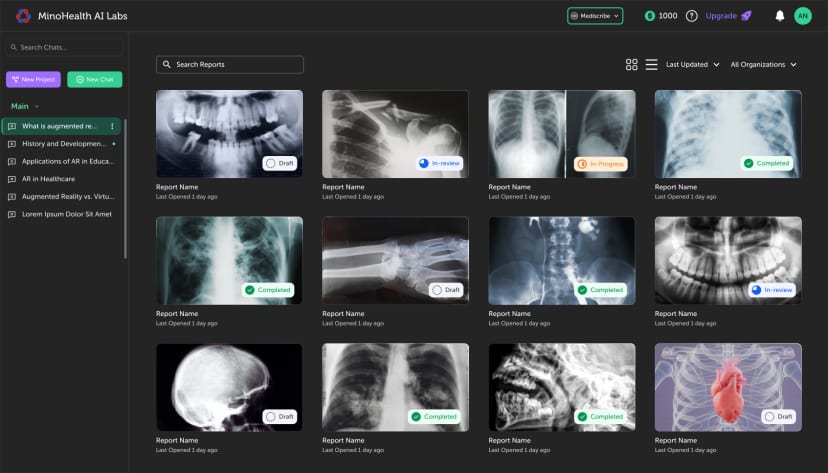Click the search icon in Search Reports
Viewport: 828px width, 473px height.
(167, 64)
